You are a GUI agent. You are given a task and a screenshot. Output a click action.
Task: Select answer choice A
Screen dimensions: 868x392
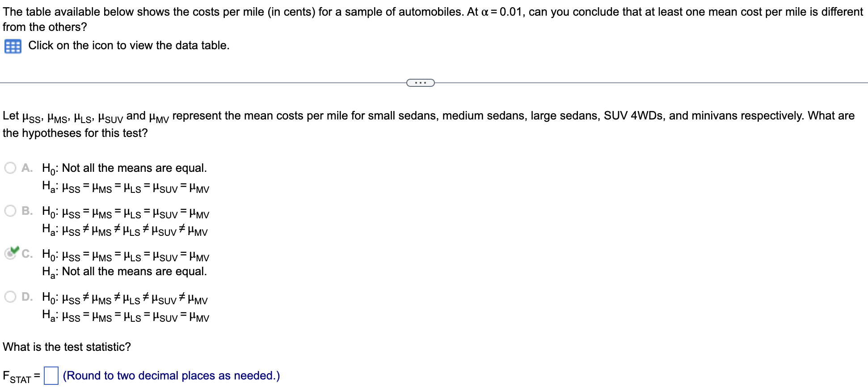coord(10,167)
